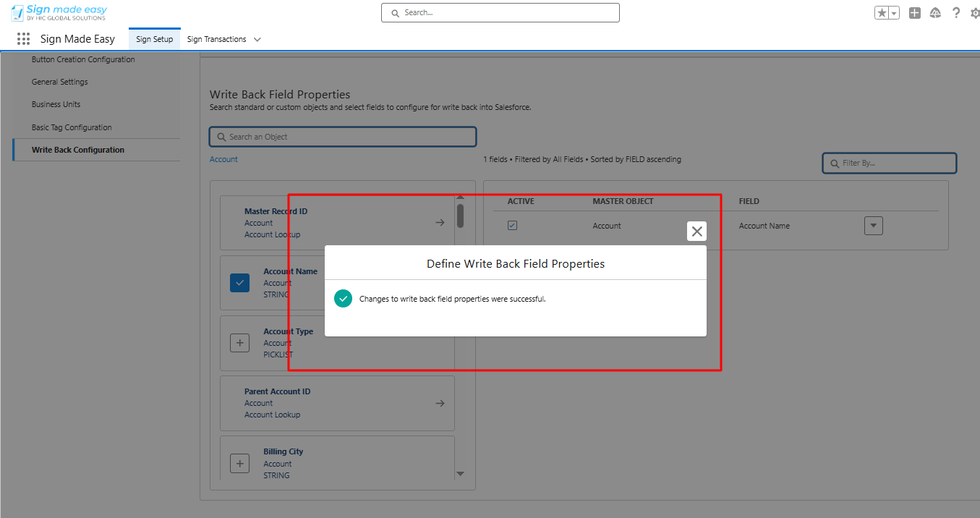Click the Search an Object field
The image size is (980, 518).
343,137
